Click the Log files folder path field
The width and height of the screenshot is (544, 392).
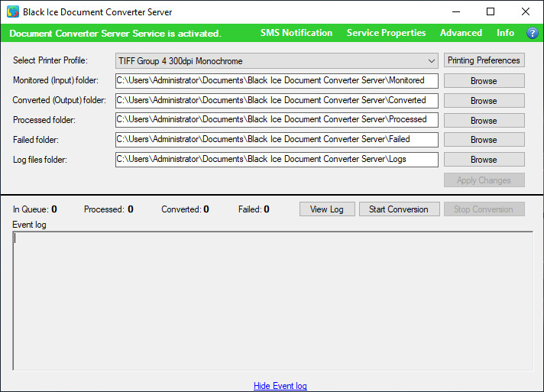pos(277,159)
